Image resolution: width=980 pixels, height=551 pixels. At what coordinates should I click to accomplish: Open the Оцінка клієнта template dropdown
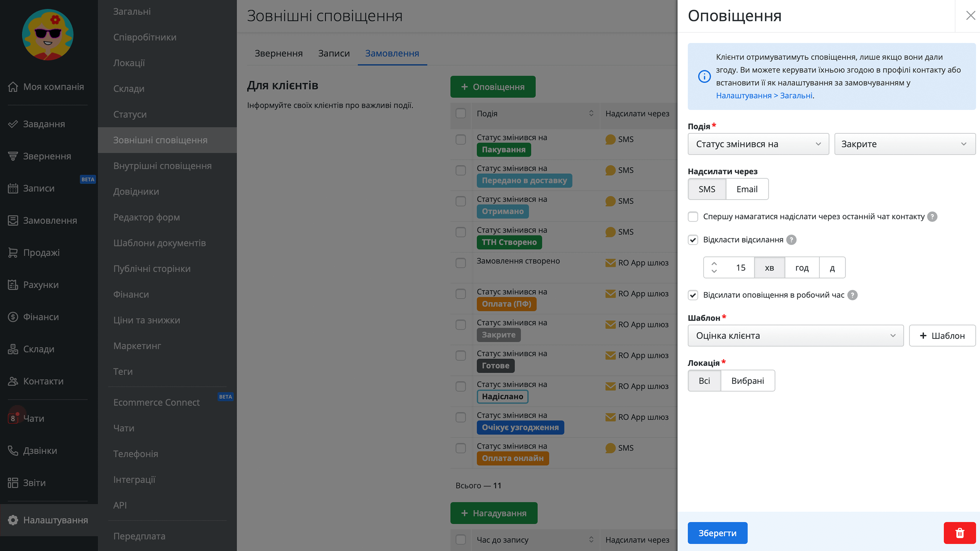point(795,336)
